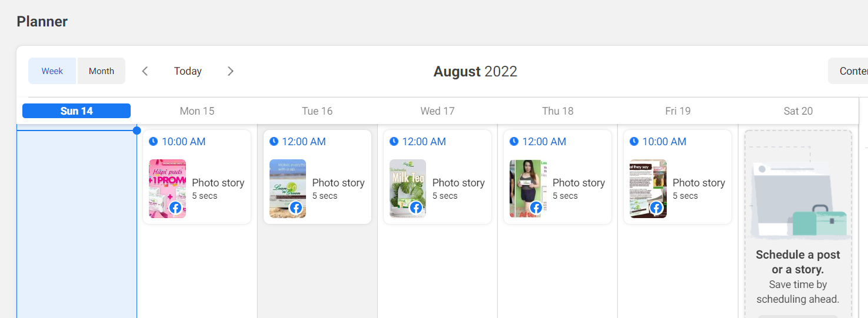The height and width of the screenshot is (318, 868).
Task: Click Facebook badge on Friday story thumbnail
Action: [x=656, y=207]
